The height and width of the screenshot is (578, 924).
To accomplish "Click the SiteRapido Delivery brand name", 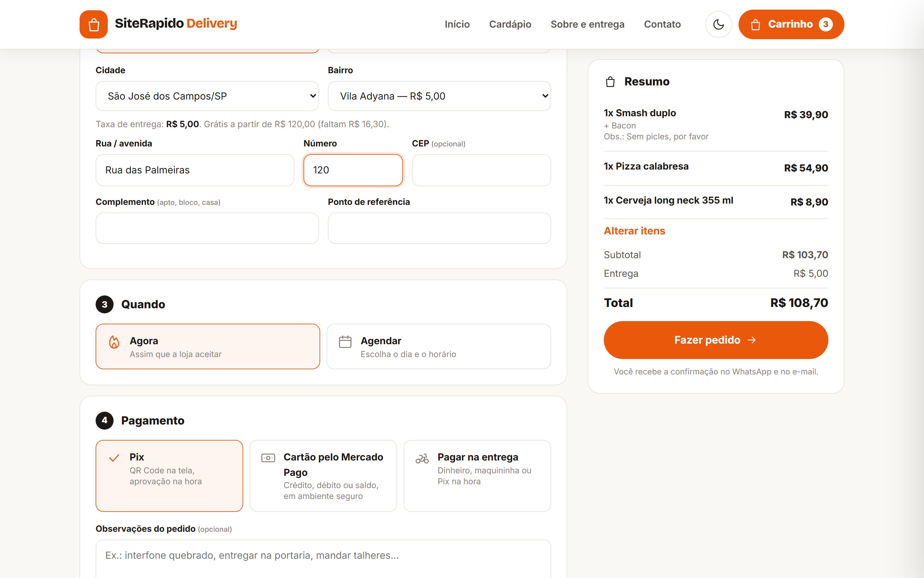I will point(175,23).
